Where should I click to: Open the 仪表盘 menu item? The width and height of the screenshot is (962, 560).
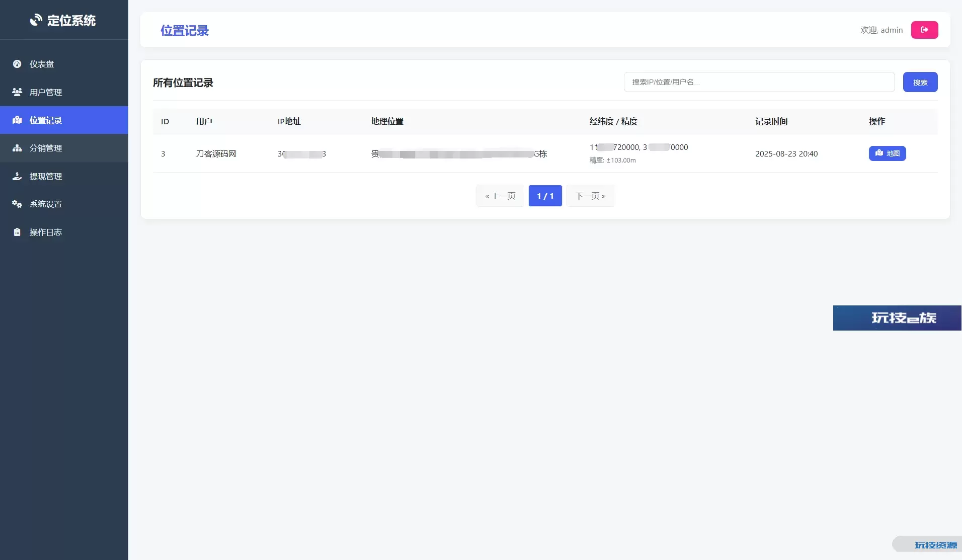pos(42,64)
